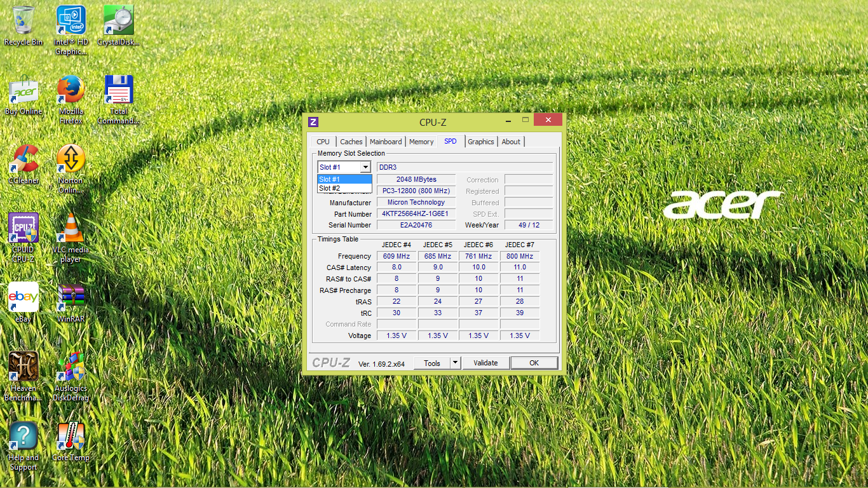
Task: Open the Caches tab
Action: (351, 142)
